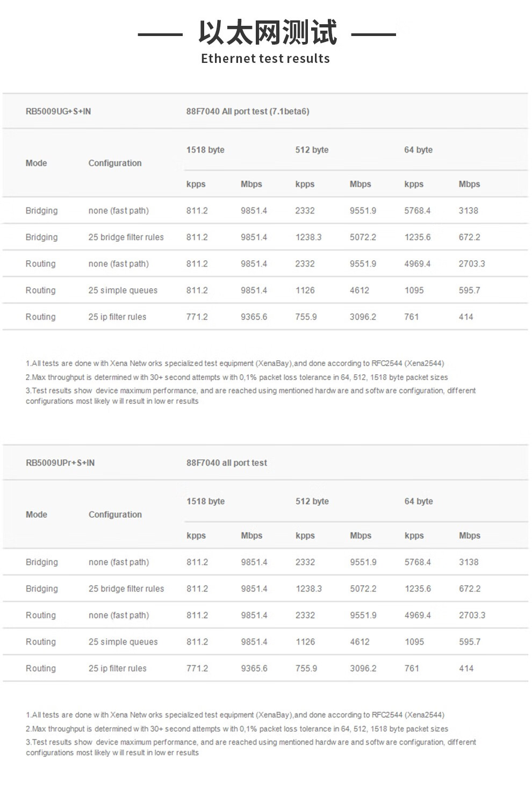Click 25 bridge filter rules in first table
The width and height of the screenshot is (532, 800).
pos(126,237)
